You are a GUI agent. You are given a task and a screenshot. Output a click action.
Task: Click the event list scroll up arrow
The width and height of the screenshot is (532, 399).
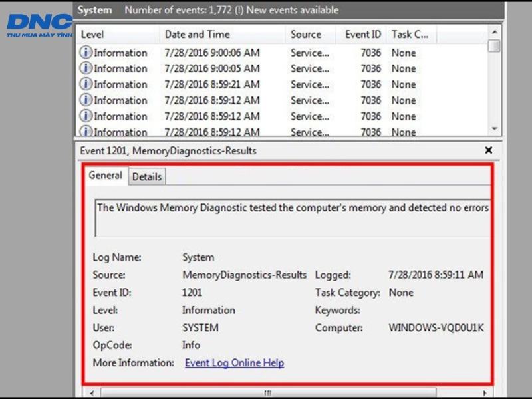pos(495,32)
